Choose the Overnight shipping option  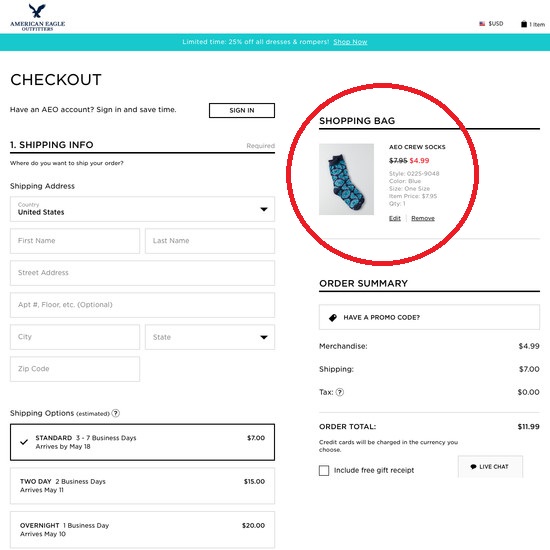click(x=142, y=530)
